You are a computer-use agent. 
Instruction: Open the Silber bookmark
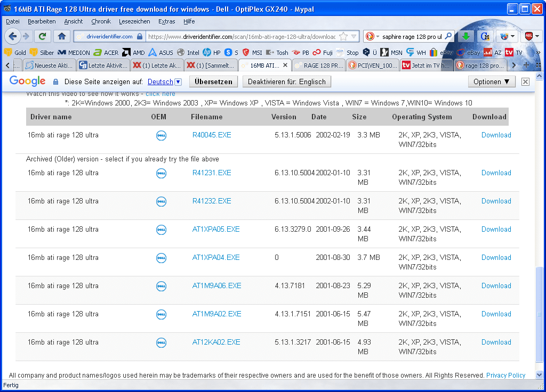click(42, 53)
